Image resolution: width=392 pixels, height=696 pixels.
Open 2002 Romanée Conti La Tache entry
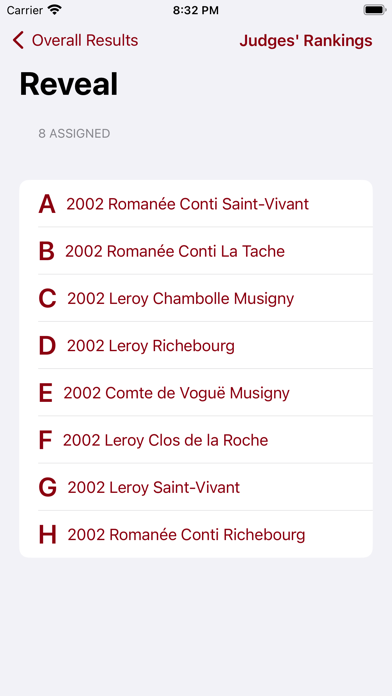(x=196, y=251)
